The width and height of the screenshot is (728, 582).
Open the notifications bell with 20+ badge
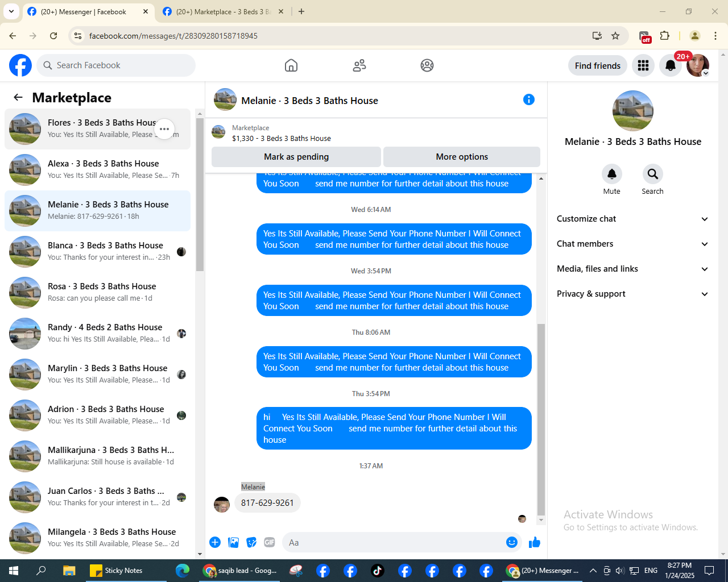point(671,65)
